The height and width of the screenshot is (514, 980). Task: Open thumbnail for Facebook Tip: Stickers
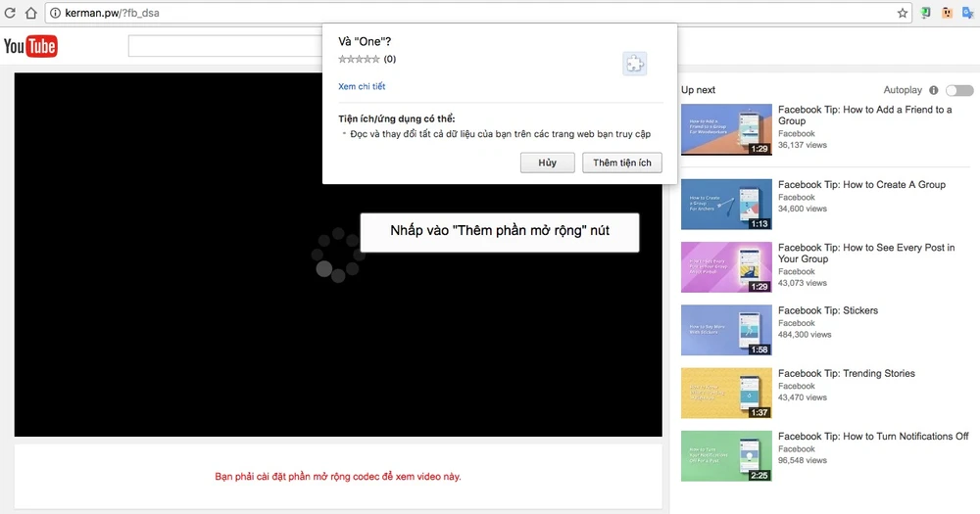(x=726, y=330)
